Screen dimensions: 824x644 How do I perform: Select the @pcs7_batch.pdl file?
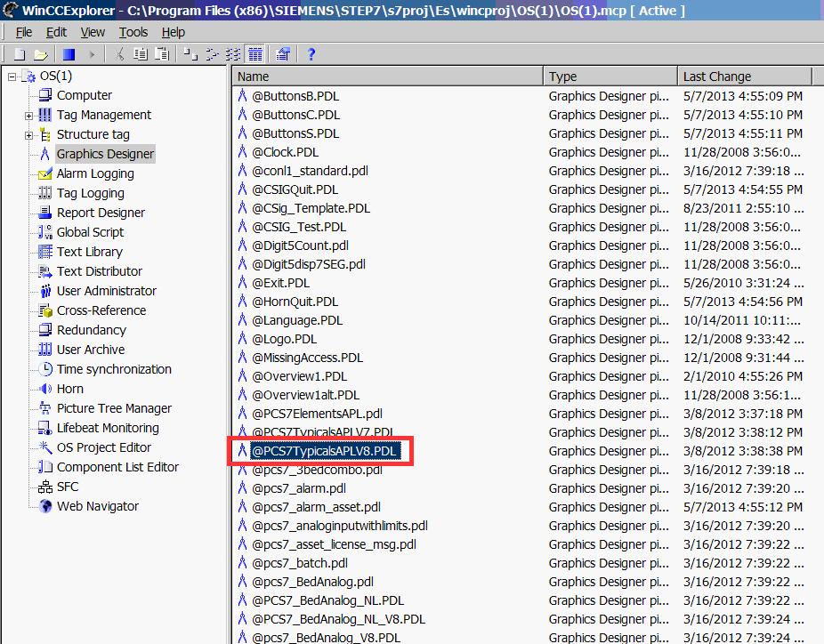point(300,563)
